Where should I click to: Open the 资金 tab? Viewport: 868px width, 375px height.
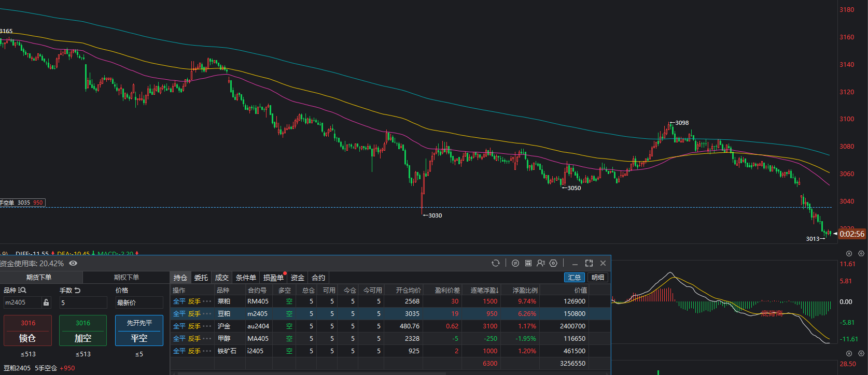click(298, 278)
